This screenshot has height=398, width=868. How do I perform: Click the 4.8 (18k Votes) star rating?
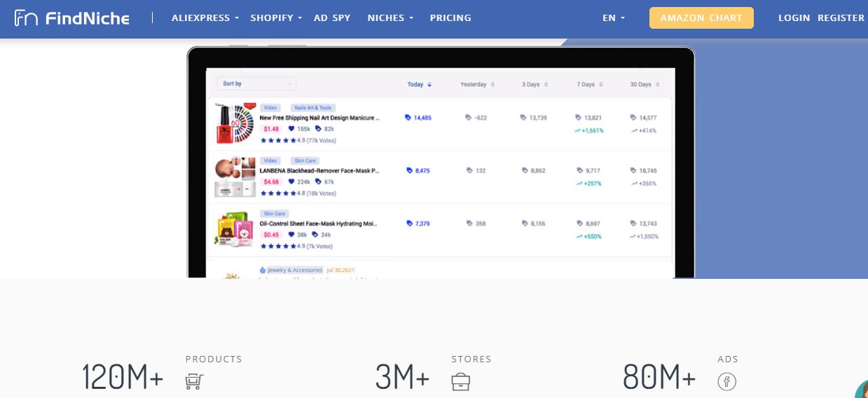(x=298, y=193)
